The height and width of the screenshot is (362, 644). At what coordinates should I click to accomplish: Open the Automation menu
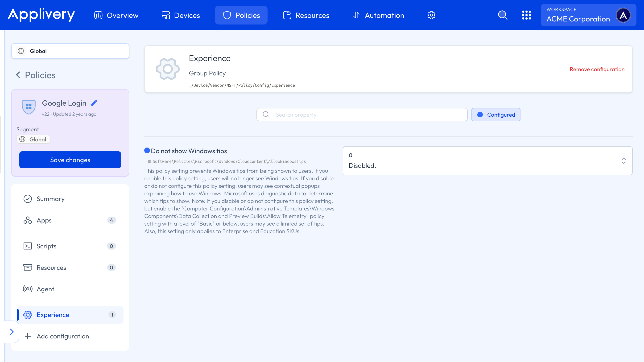tap(379, 15)
